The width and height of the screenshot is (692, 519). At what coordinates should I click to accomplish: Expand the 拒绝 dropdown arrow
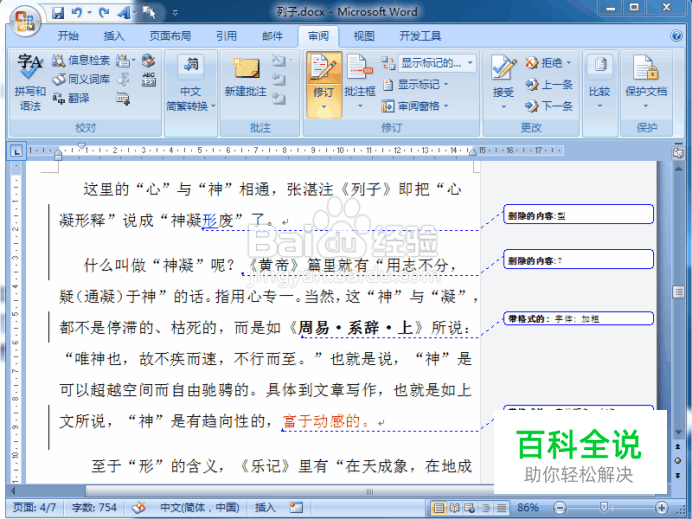click(568, 63)
